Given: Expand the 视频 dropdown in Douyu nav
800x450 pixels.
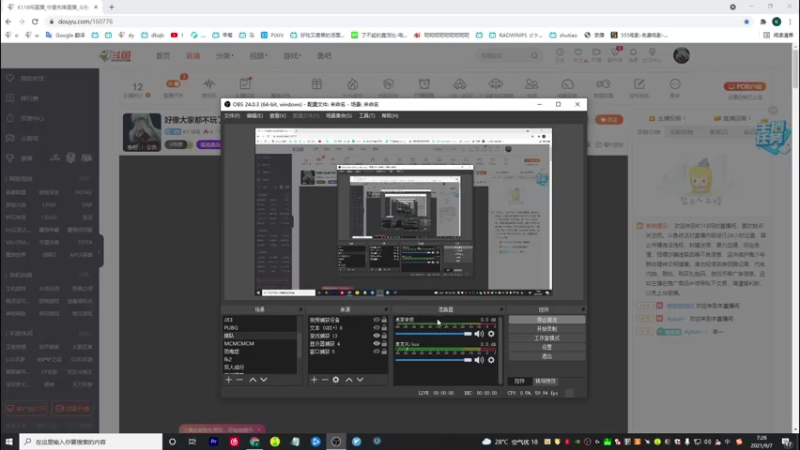Looking at the screenshot, I should click(x=259, y=56).
